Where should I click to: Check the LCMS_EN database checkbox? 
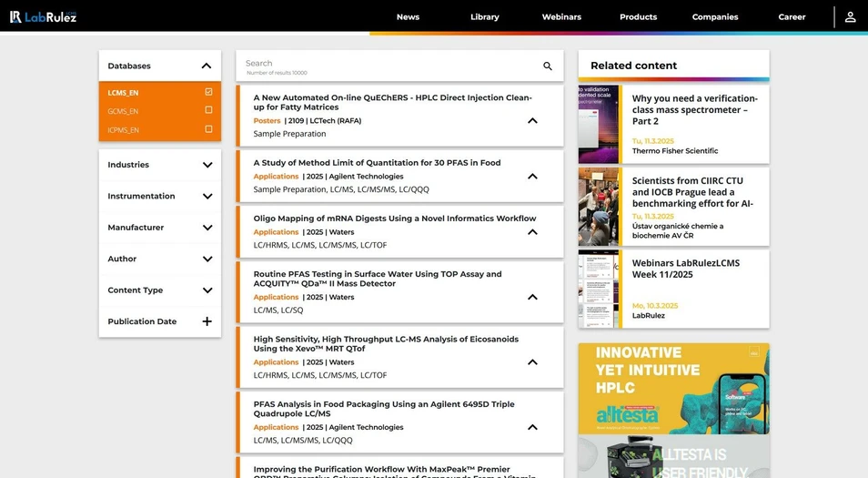click(x=208, y=92)
